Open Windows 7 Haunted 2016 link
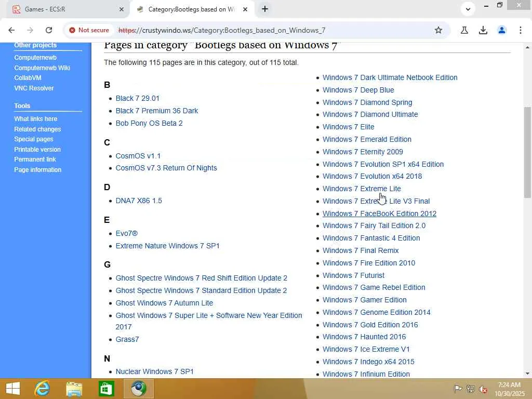The width and height of the screenshot is (532, 399). (x=364, y=337)
